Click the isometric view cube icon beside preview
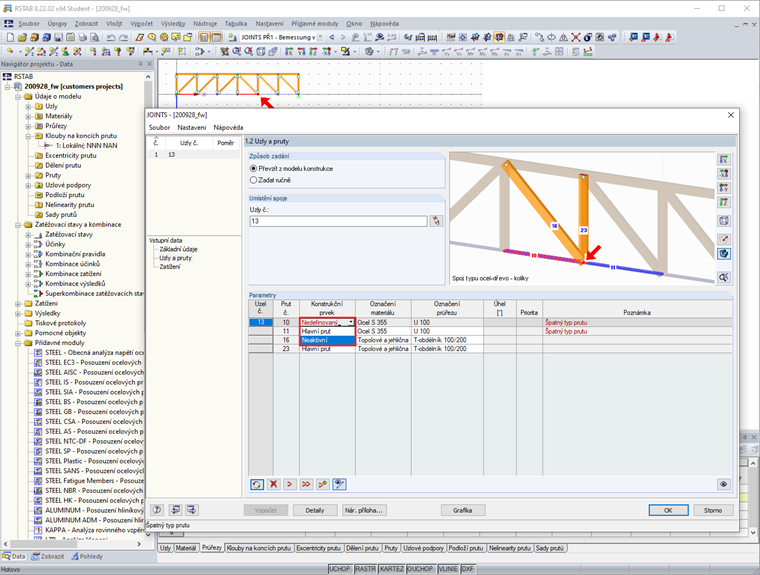 click(724, 221)
